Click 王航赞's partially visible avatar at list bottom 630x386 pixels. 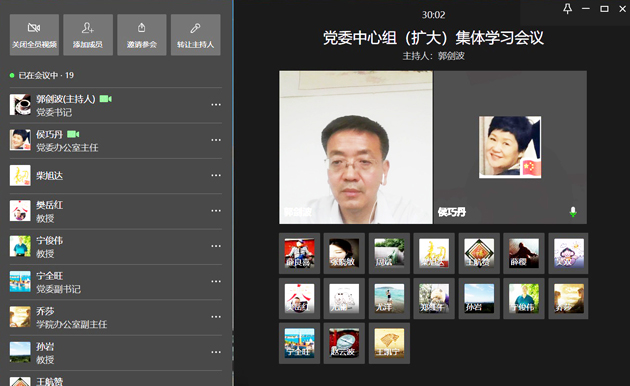click(x=20, y=382)
